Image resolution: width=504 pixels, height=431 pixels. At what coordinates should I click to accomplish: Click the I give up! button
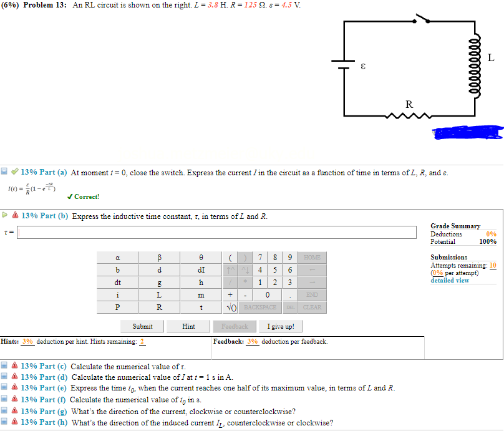[x=280, y=326]
